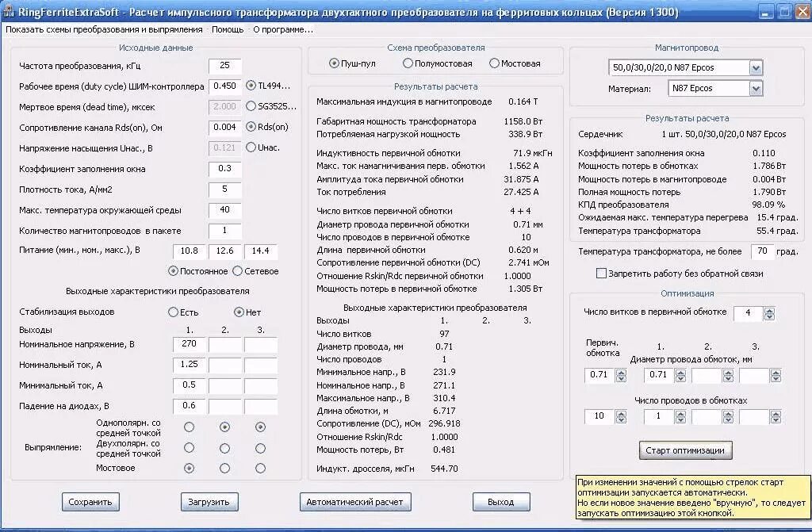The height and width of the screenshot is (532, 812).
Task: Start Автоматический расчет
Action: coord(354,502)
